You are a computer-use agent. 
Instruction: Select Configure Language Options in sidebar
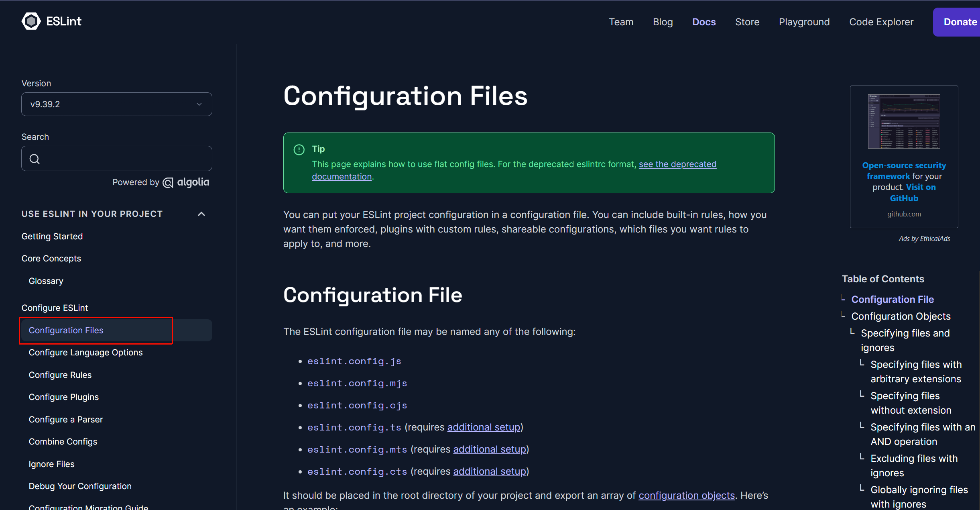85,353
